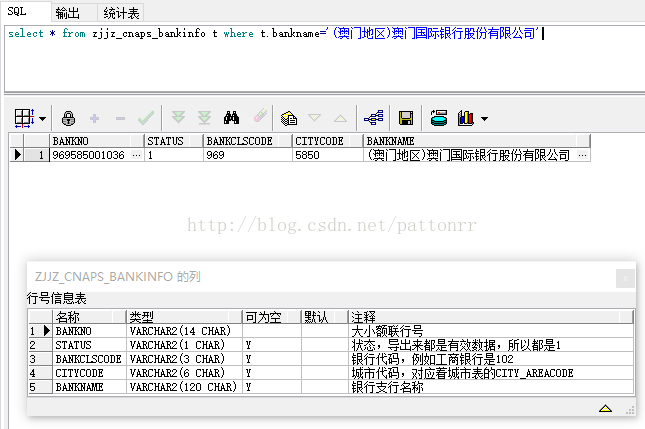This screenshot has width=645, height=429.
Task: Click the eraser clear record icon
Action: point(260,116)
